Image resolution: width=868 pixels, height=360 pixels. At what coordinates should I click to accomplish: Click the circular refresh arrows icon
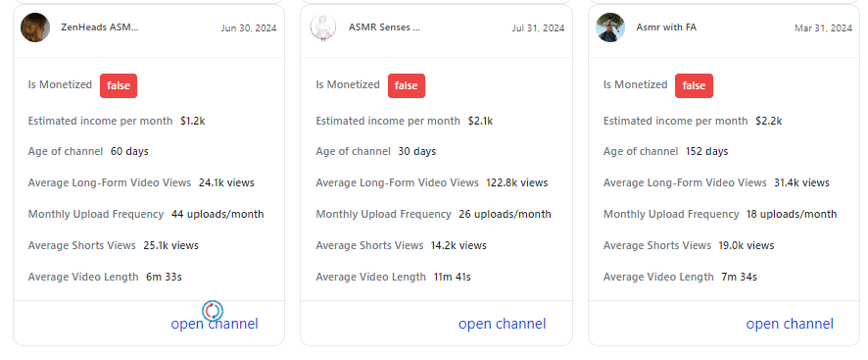(x=213, y=311)
